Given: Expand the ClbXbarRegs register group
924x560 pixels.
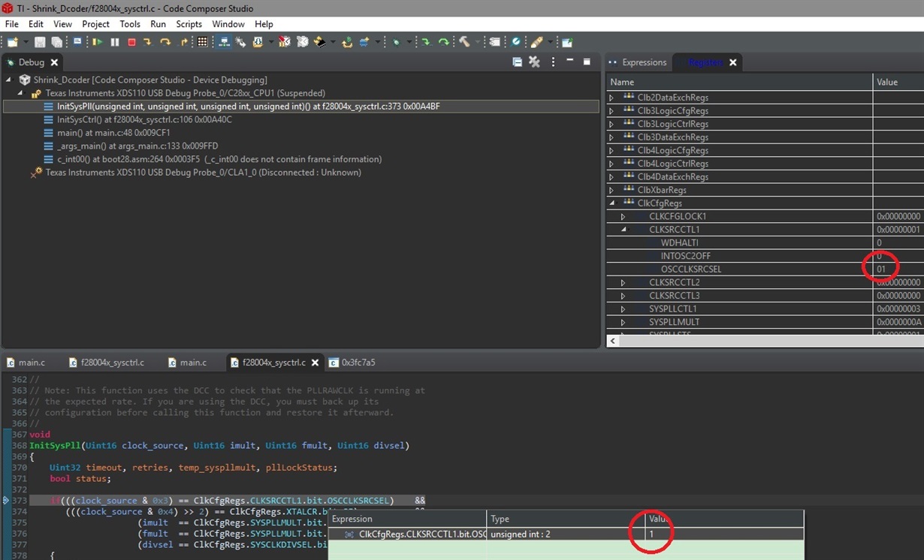Looking at the screenshot, I should pos(611,190).
